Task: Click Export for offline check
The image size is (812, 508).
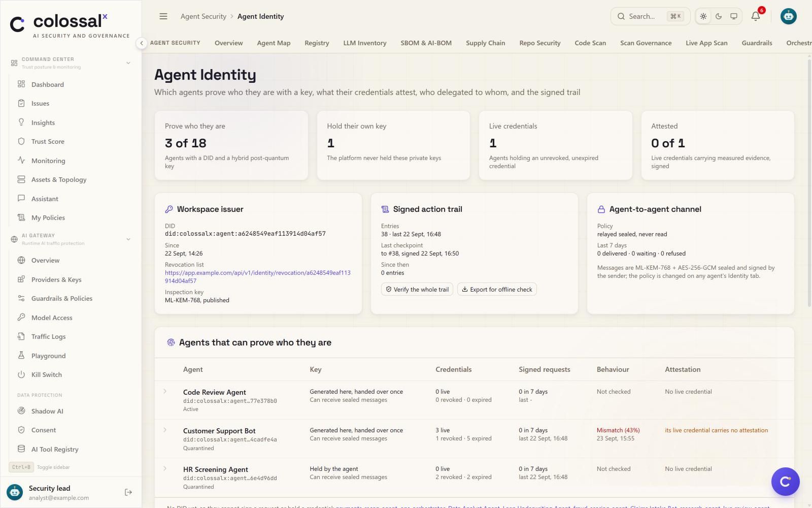Action: 497,289
